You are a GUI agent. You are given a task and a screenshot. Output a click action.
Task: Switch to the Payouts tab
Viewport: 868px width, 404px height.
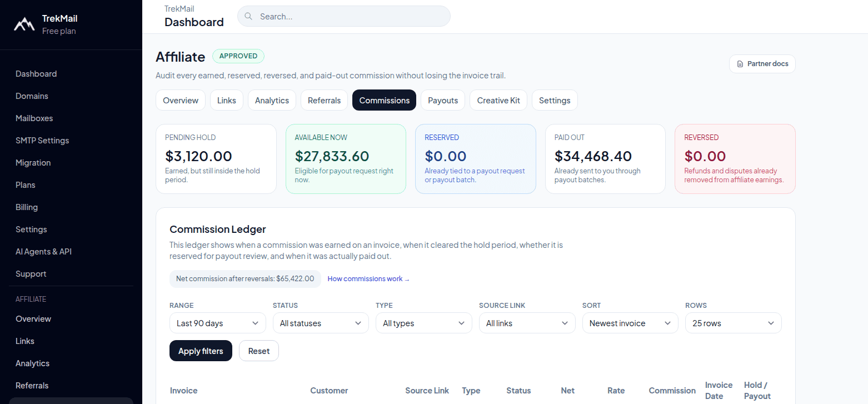pos(442,100)
